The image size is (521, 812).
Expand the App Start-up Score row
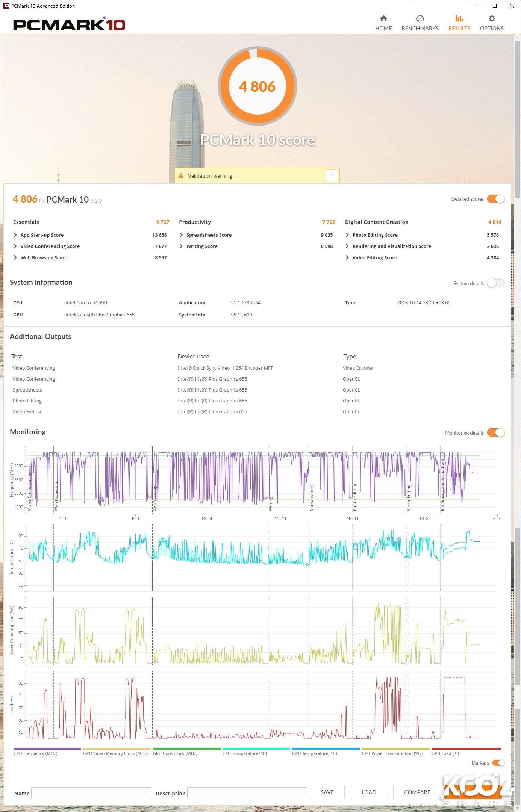pos(15,235)
